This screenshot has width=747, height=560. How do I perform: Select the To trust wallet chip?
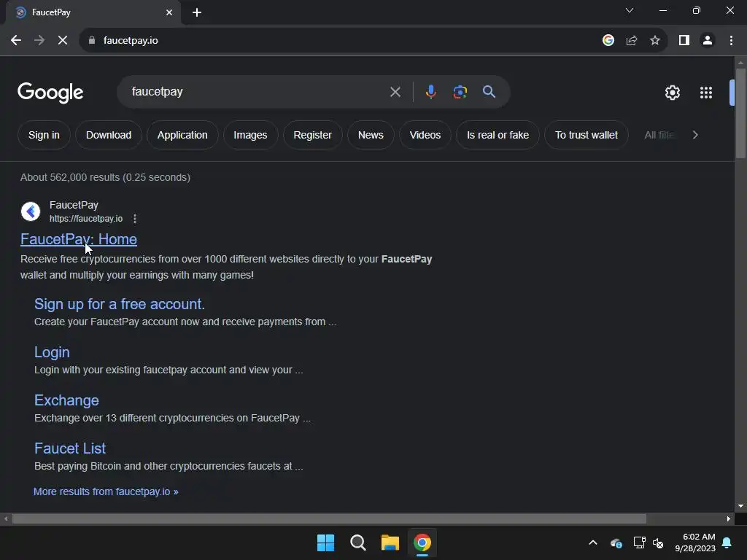[x=587, y=135]
